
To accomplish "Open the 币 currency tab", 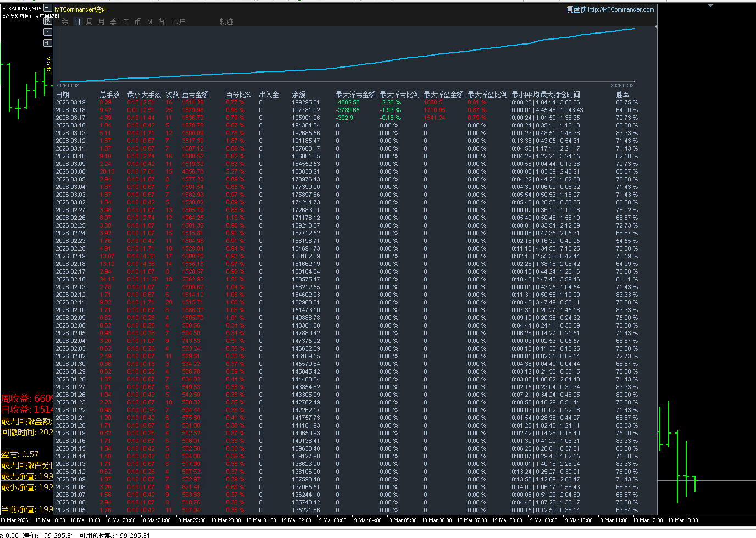I will (x=138, y=21).
